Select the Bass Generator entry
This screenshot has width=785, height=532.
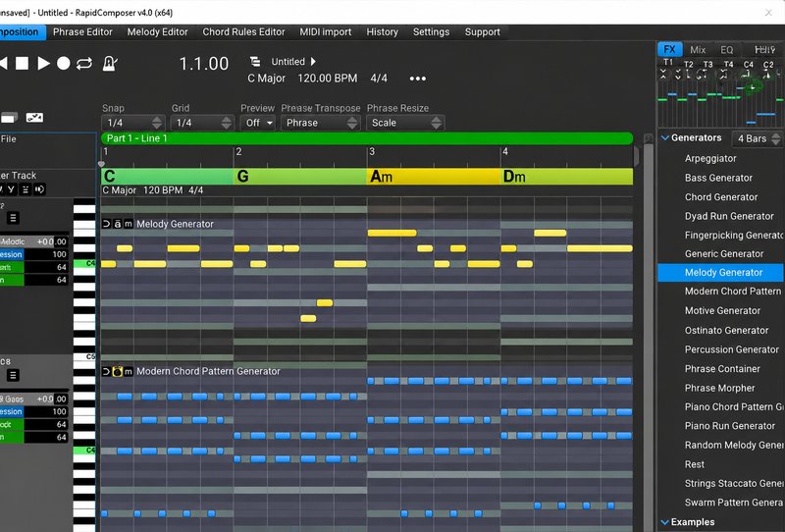(720, 178)
